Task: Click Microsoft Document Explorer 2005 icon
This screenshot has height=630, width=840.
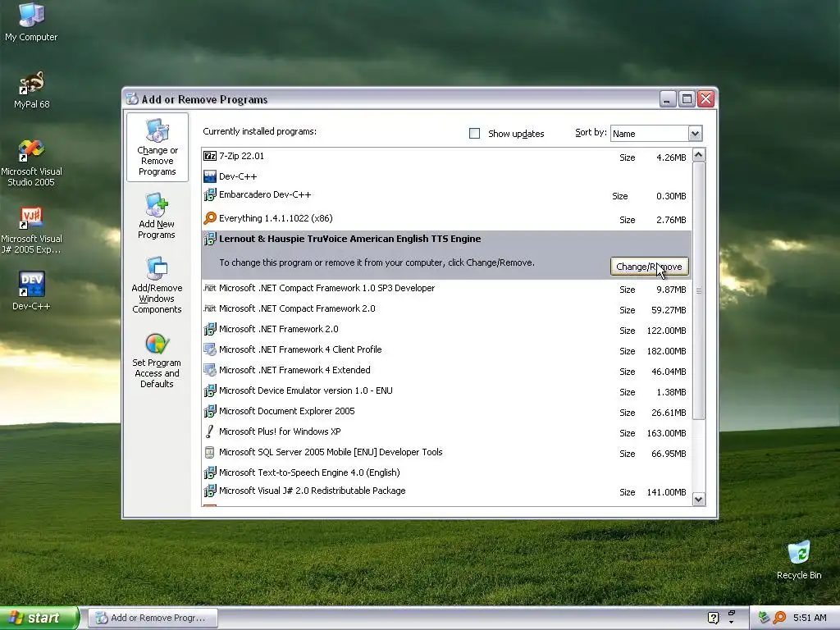Action: tap(210, 412)
